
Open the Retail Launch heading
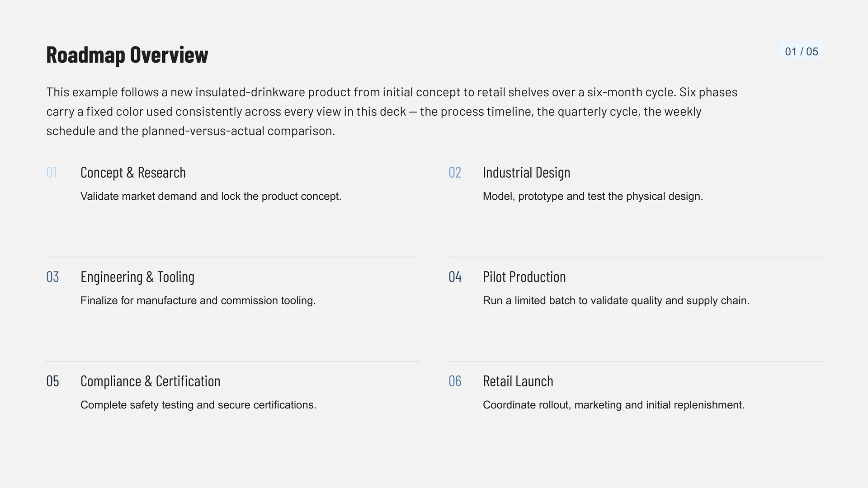coord(518,381)
